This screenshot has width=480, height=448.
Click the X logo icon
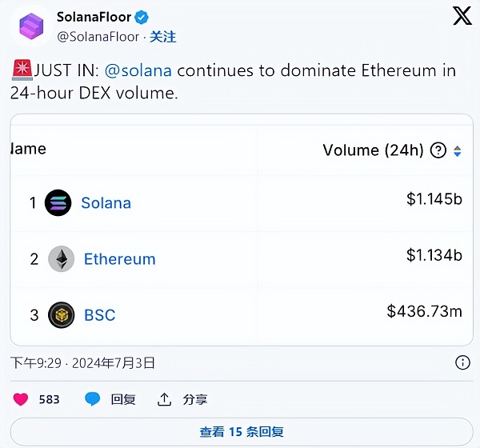click(462, 17)
